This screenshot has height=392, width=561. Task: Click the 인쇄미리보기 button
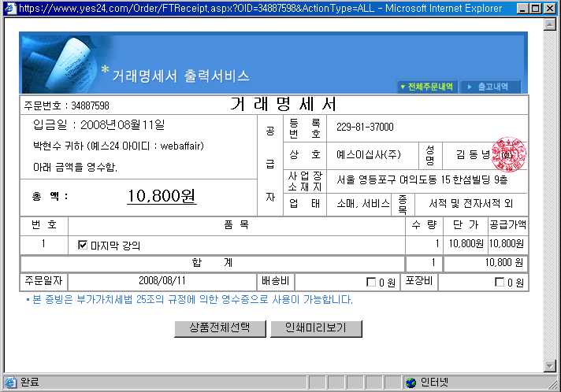tap(316, 328)
